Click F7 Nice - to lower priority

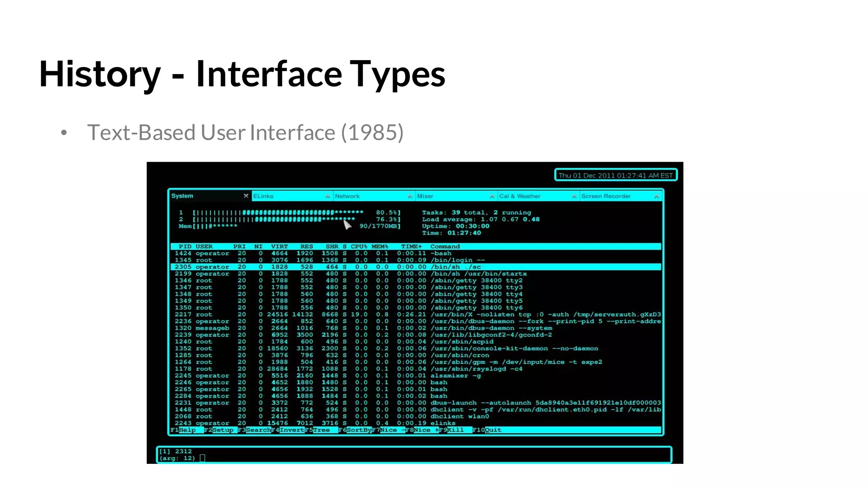[x=389, y=430]
